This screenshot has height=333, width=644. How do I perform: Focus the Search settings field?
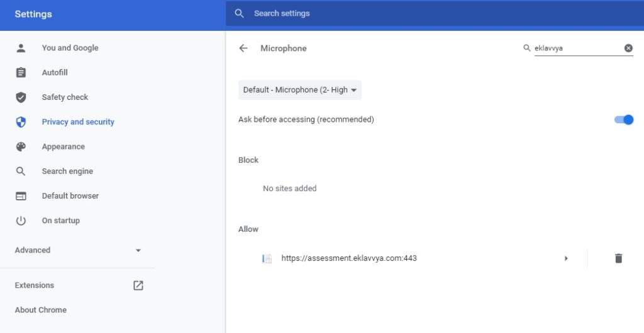pyautogui.click(x=435, y=14)
